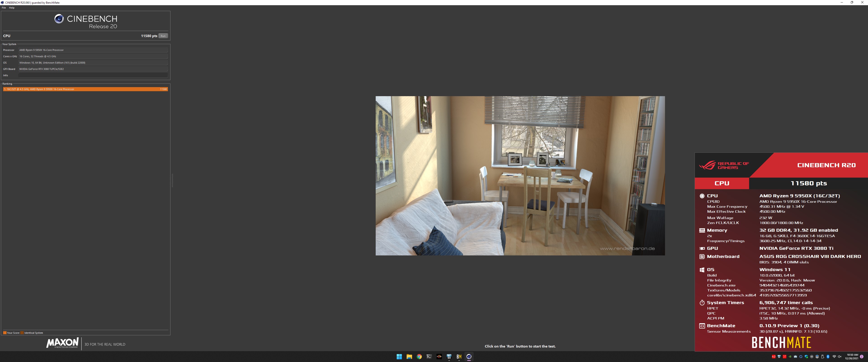
Task: Click the Safely Remove Hardware USB icon
Action: (x=823, y=357)
